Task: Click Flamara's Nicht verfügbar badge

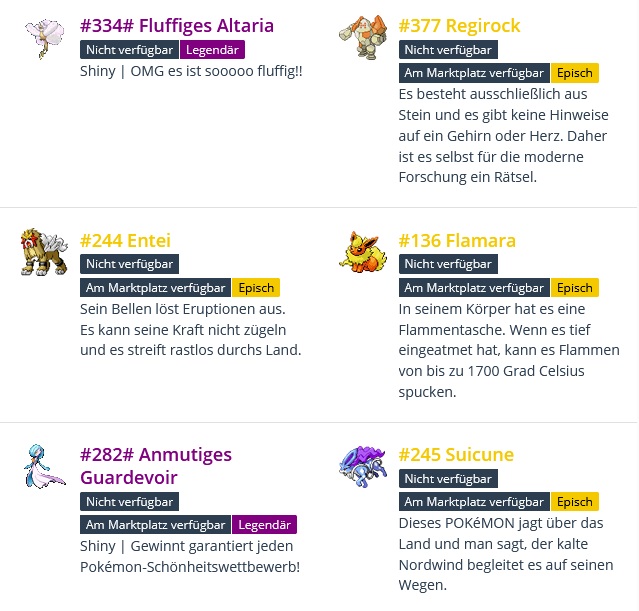Action: point(448,264)
